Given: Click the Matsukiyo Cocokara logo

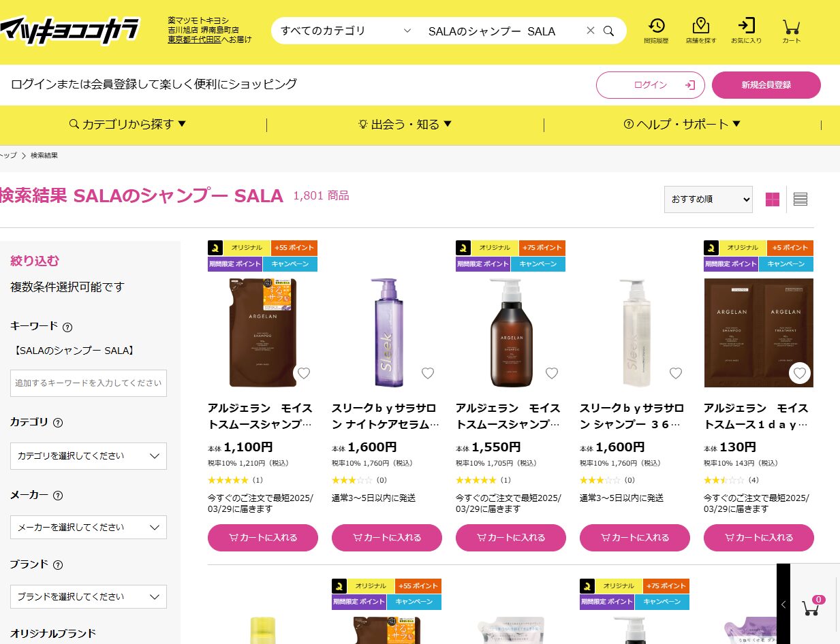Looking at the screenshot, I should [69, 31].
